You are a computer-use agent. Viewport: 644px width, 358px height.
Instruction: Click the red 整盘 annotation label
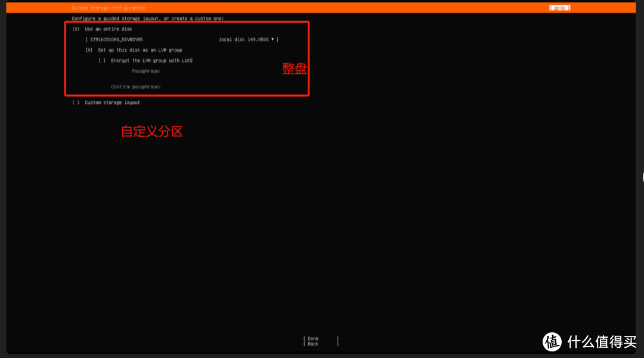(x=294, y=69)
